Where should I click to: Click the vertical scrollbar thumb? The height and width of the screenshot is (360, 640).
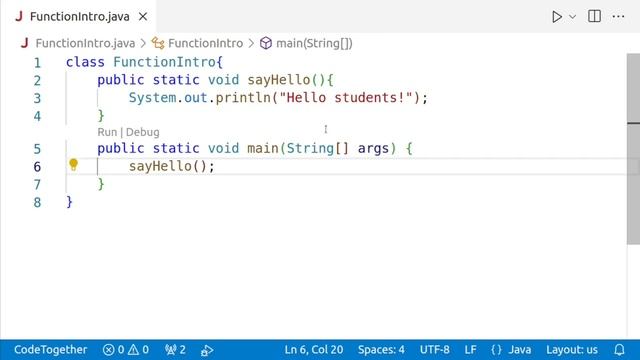[633, 149]
